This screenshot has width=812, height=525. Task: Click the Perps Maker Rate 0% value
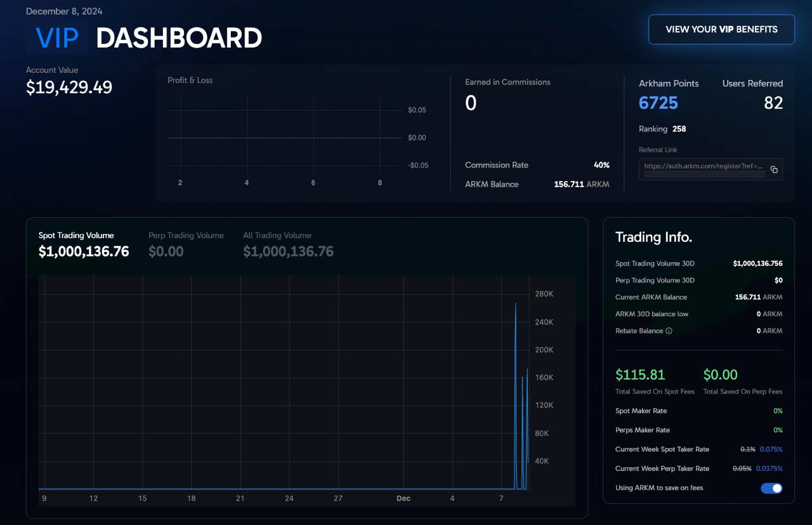click(x=778, y=430)
